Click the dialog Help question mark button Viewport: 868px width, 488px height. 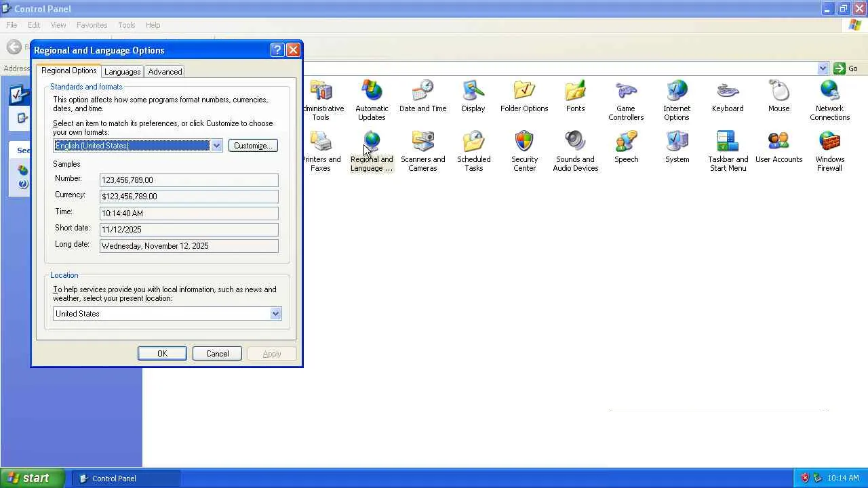(x=277, y=50)
